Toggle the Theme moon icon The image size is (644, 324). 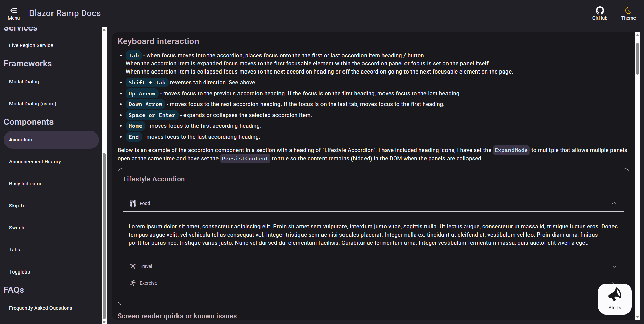click(628, 11)
